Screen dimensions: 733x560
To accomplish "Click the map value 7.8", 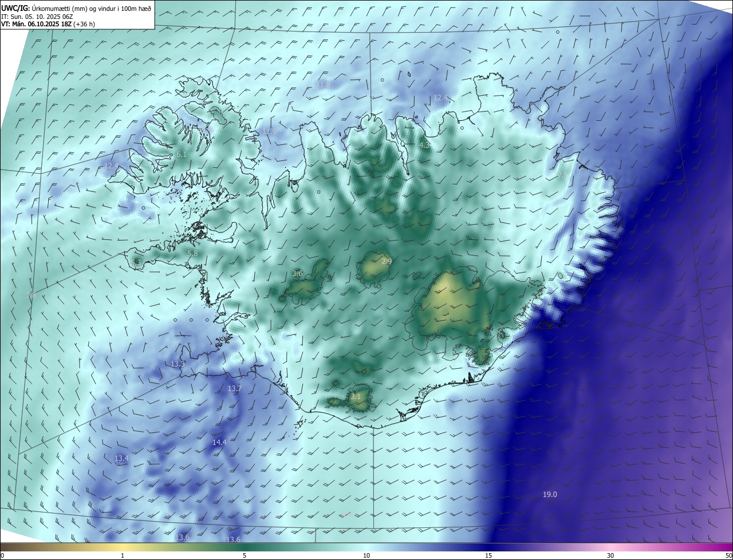I will pos(31,295).
